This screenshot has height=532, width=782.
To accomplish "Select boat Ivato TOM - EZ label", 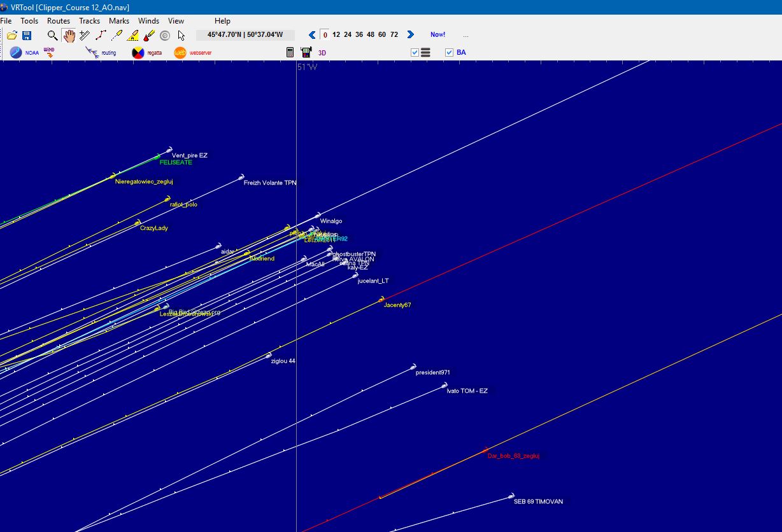I will point(467,391).
